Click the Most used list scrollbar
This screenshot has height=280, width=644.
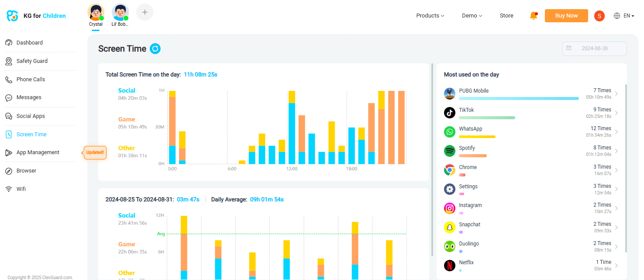click(626, 168)
